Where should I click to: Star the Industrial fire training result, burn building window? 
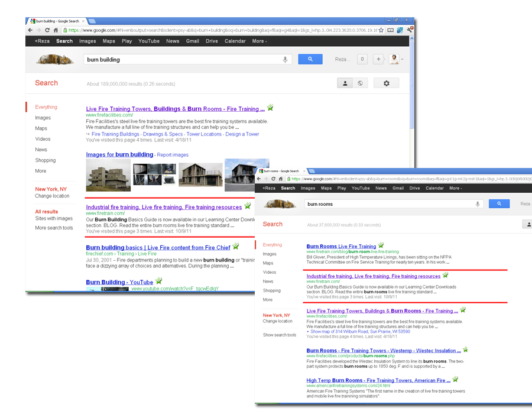tap(248, 206)
